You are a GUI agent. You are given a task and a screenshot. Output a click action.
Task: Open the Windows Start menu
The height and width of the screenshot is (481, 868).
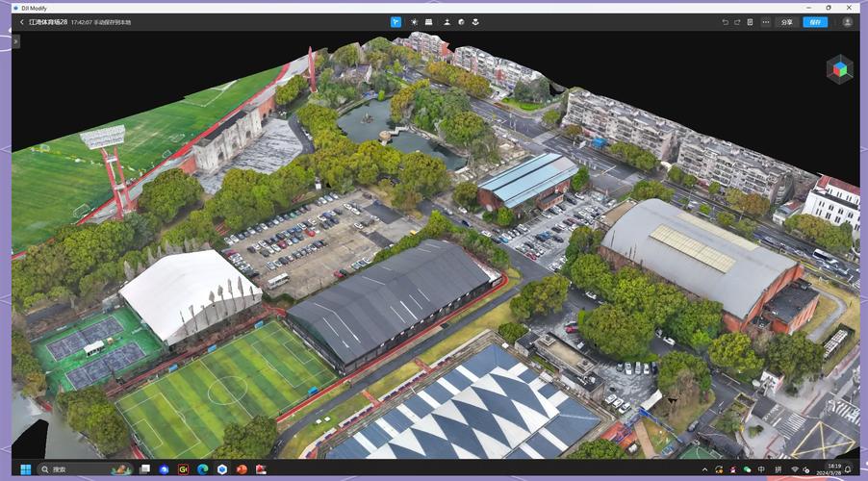(x=26, y=469)
